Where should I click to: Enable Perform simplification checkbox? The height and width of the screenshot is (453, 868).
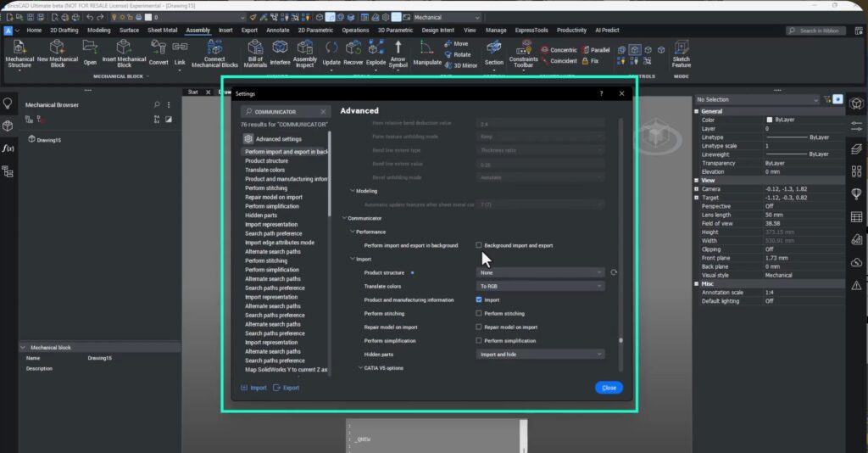[479, 340]
